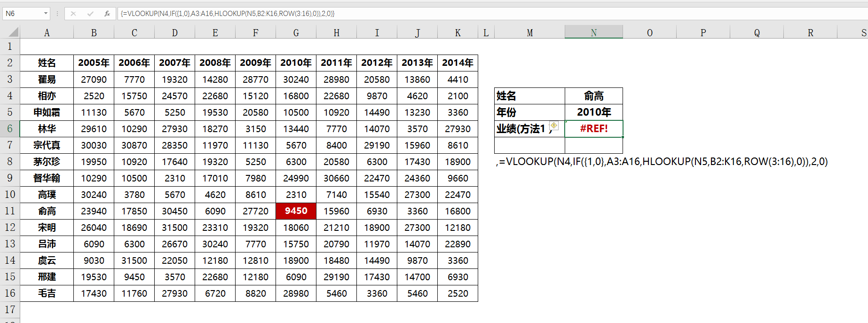Click the cell containing 俞高 in column N
This screenshot has height=323, width=868.
[593, 96]
